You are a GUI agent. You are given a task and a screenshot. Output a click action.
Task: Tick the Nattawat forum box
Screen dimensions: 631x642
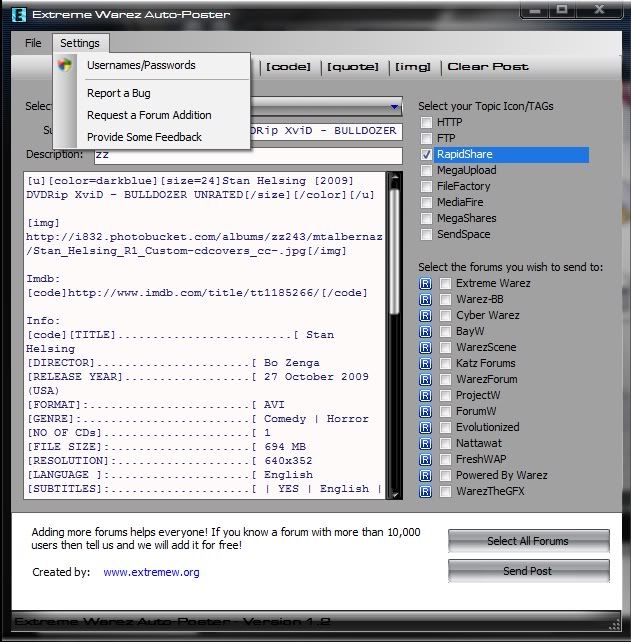tap(446, 443)
